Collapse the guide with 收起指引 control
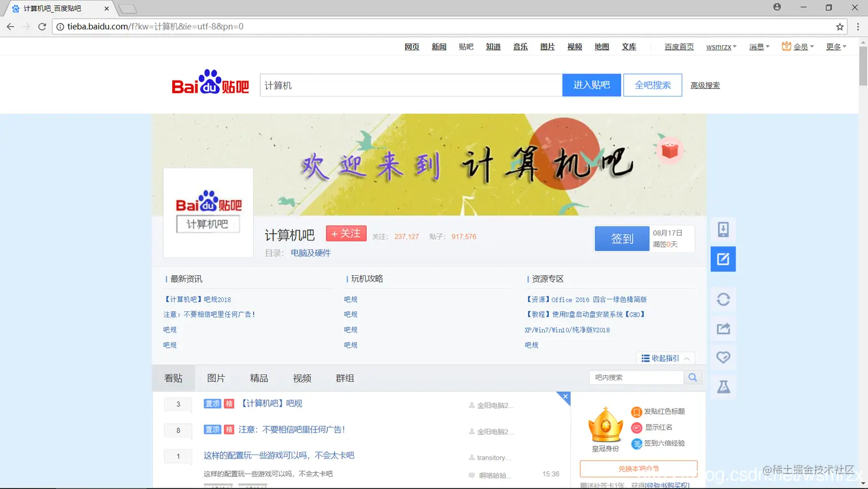The width and height of the screenshot is (868, 489). [x=665, y=357]
